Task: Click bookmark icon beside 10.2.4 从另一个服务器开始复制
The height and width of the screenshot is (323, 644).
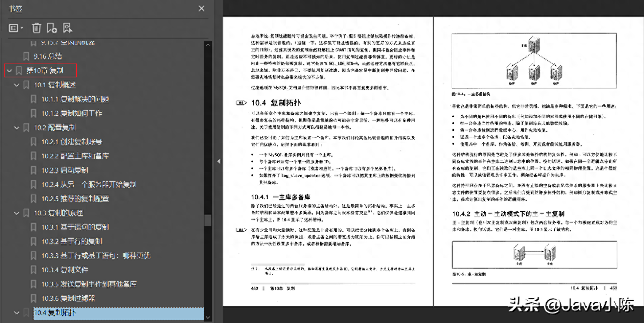Action: pos(34,184)
